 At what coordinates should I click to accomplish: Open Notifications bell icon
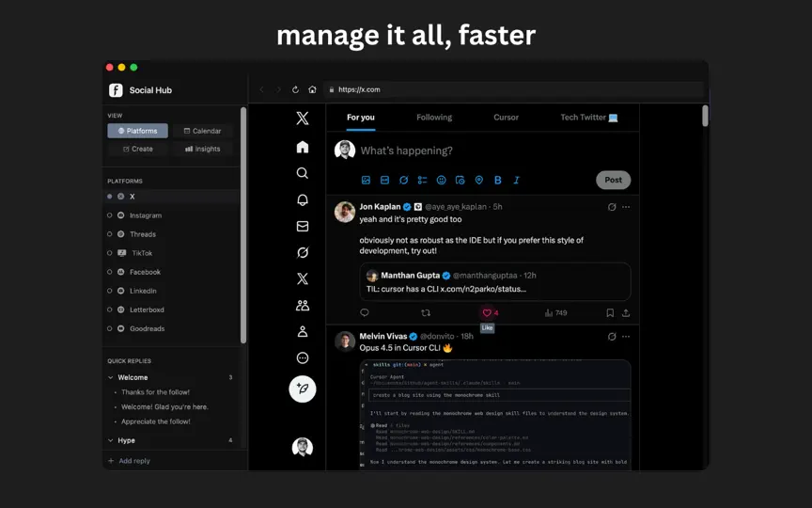303,199
